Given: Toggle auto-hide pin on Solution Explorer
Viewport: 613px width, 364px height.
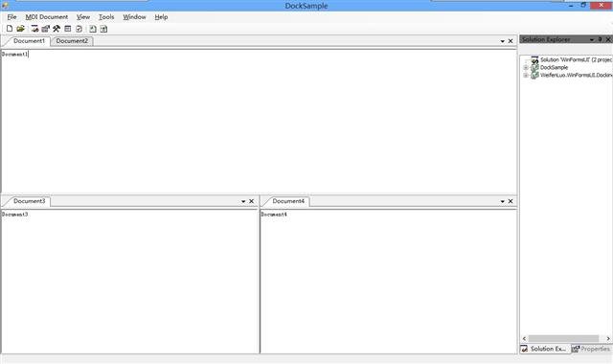Looking at the screenshot, I should pyautogui.click(x=601, y=39).
